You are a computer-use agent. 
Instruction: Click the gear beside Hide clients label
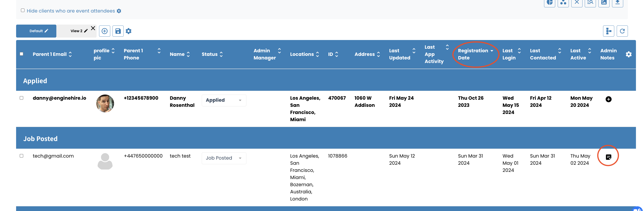119,11
